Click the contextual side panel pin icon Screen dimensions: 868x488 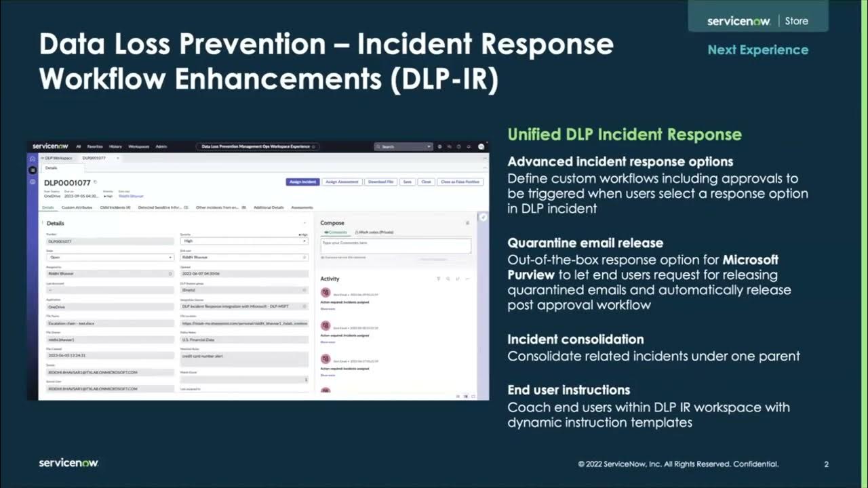483,217
